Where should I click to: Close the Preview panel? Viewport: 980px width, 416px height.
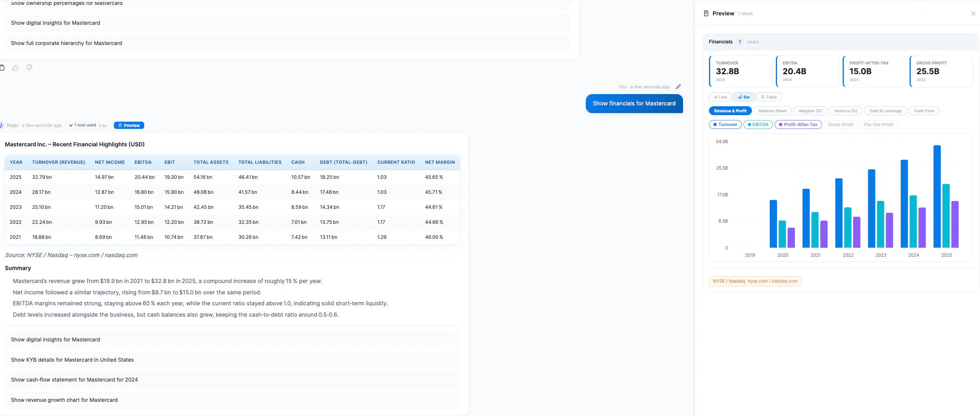coord(973,13)
